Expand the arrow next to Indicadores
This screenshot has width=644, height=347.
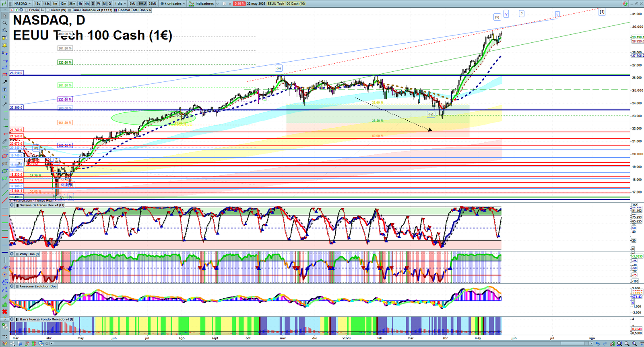click(x=217, y=4)
